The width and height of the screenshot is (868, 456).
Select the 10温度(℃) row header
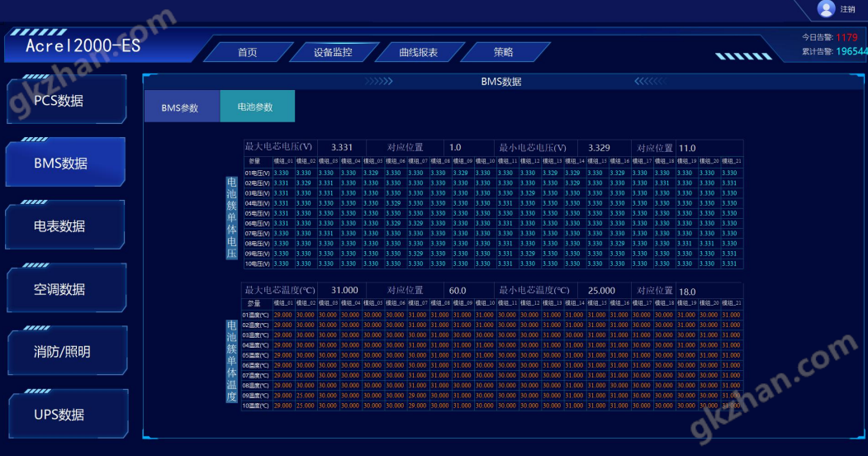[256, 406]
